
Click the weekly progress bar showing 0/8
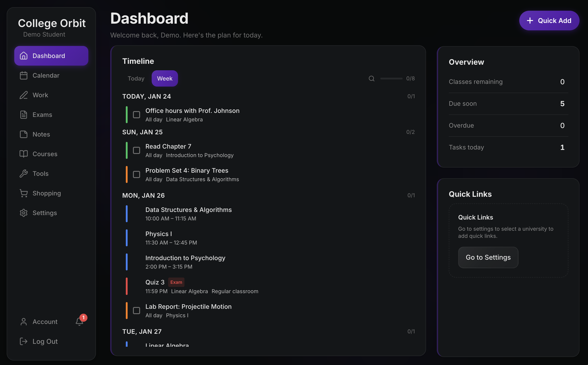point(391,79)
